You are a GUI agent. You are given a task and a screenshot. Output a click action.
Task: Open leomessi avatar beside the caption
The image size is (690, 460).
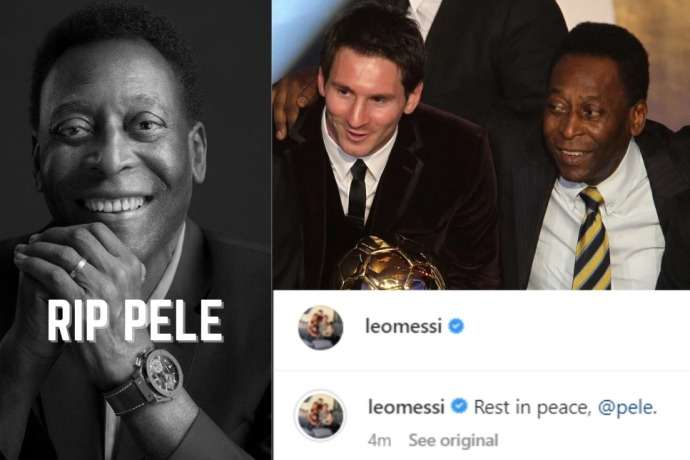click(320, 415)
